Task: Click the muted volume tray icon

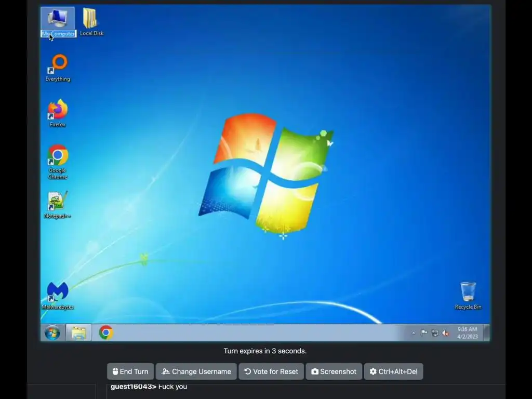Action: [x=446, y=333]
